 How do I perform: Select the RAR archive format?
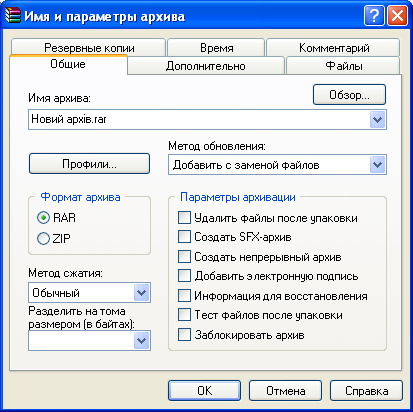pos(43,218)
